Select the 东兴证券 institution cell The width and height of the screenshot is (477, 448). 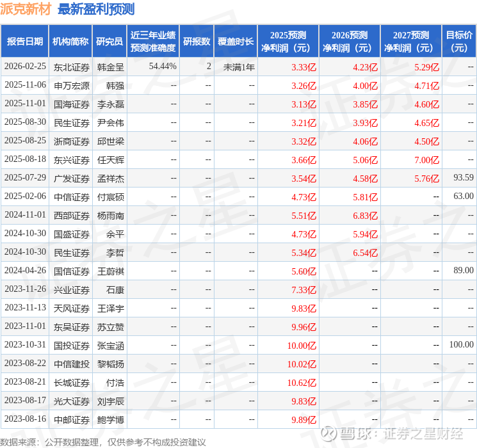point(72,159)
